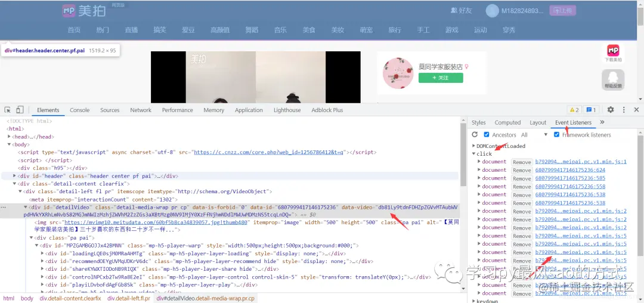
Task: Switch to the Computed sidebar tab
Action: (x=507, y=122)
